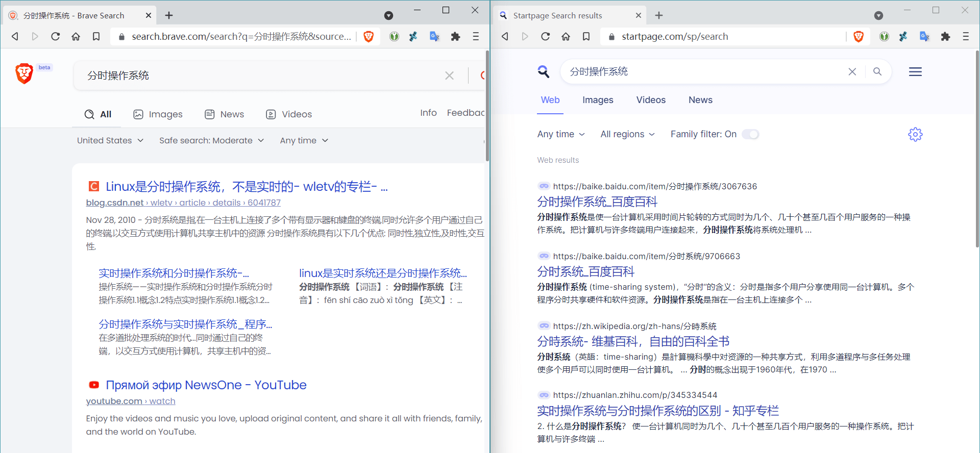Switch to Brave News tab
Viewport: 980px width, 453px height.
[x=225, y=114]
